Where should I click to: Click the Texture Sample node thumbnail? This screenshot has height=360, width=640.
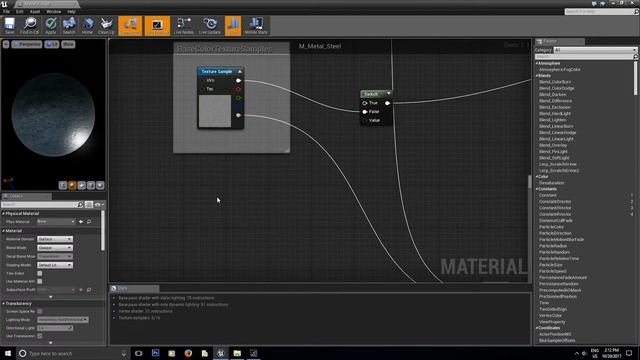pyautogui.click(x=215, y=111)
